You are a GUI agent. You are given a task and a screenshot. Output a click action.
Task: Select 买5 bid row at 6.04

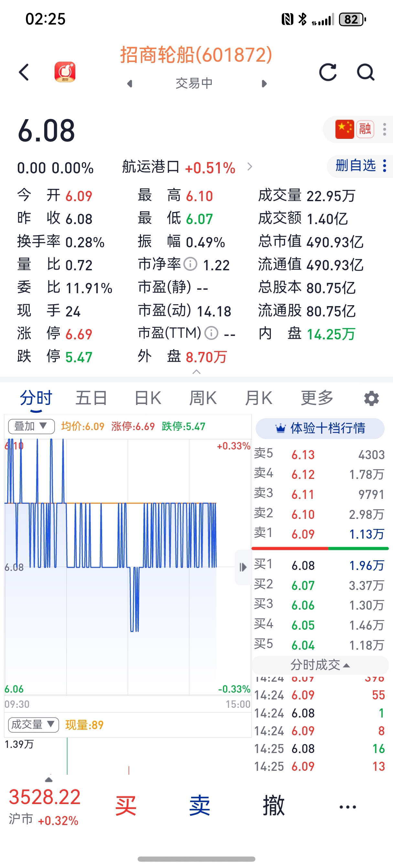[x=319, y=645]
